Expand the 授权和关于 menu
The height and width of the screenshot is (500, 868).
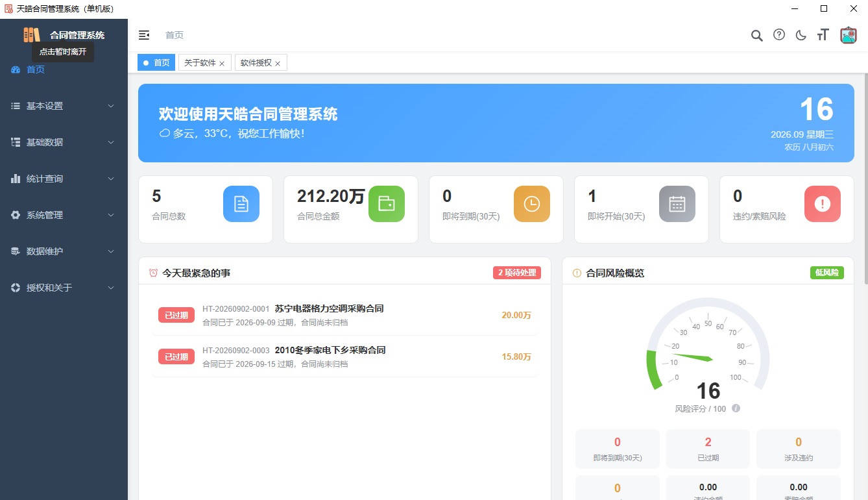64,288
